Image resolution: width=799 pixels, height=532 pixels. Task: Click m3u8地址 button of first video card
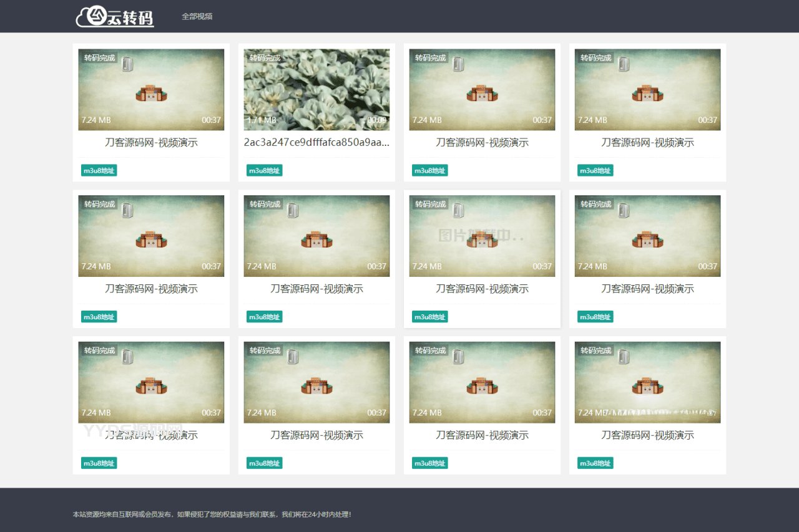tap(99, 170)
